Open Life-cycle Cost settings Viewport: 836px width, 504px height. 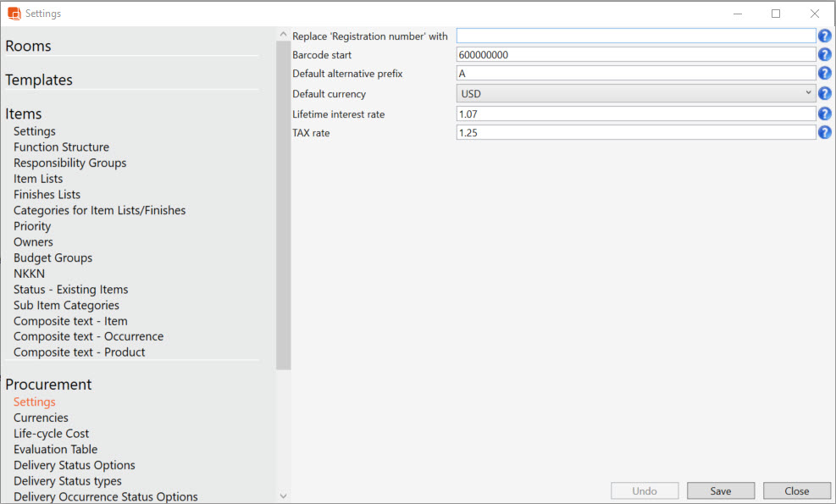tap(51, 434)
